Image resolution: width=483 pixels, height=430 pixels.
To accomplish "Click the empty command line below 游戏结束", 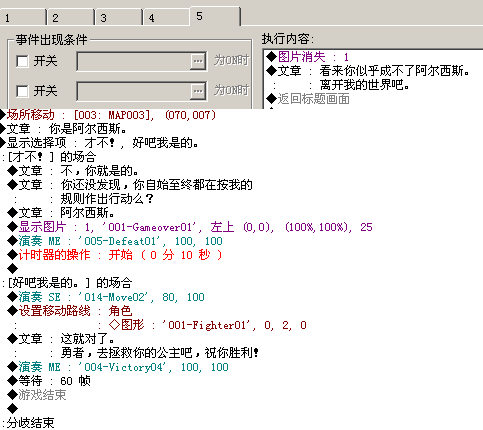I will 13,409.
